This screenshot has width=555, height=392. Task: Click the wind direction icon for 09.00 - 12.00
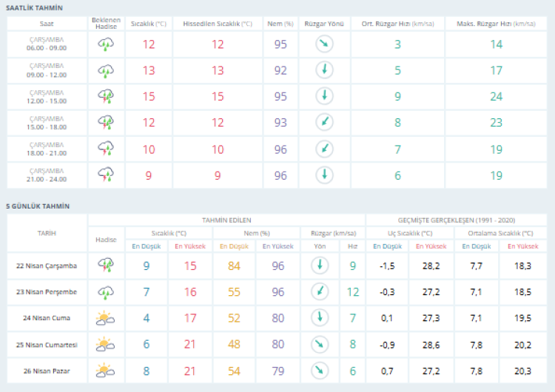coord(323,70)
